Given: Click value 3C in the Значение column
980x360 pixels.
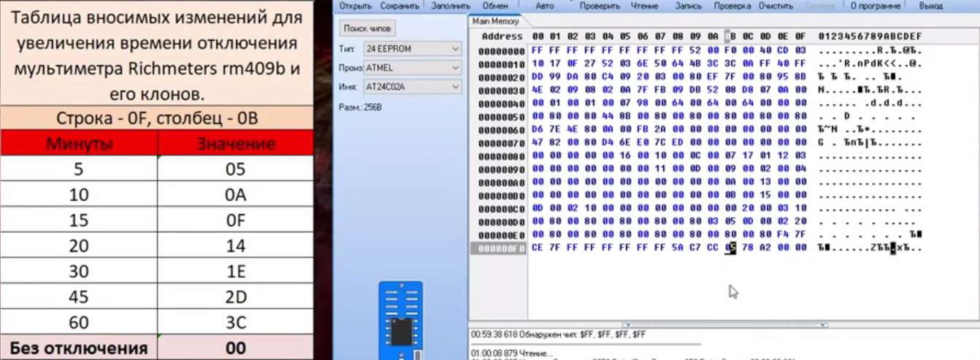Looking at the screenshot, I should tap(236, 323).
